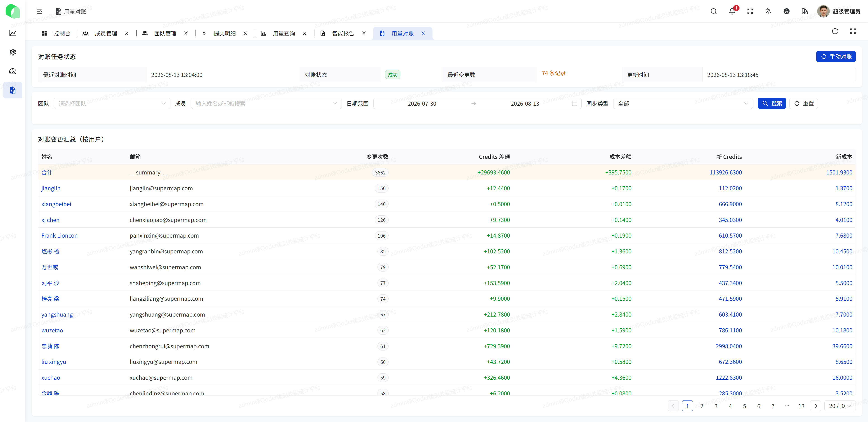Go to page 13
This screenshot has width=868, height=422.
click(801, 406)
